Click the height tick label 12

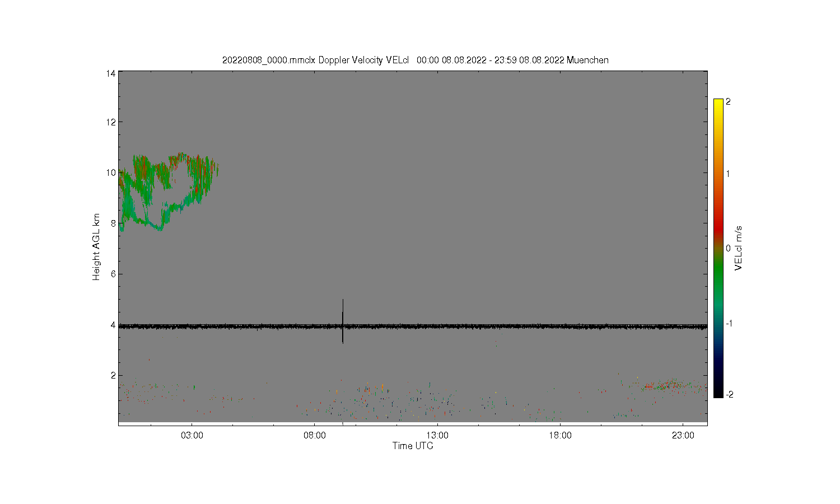[x=111, y=122]
